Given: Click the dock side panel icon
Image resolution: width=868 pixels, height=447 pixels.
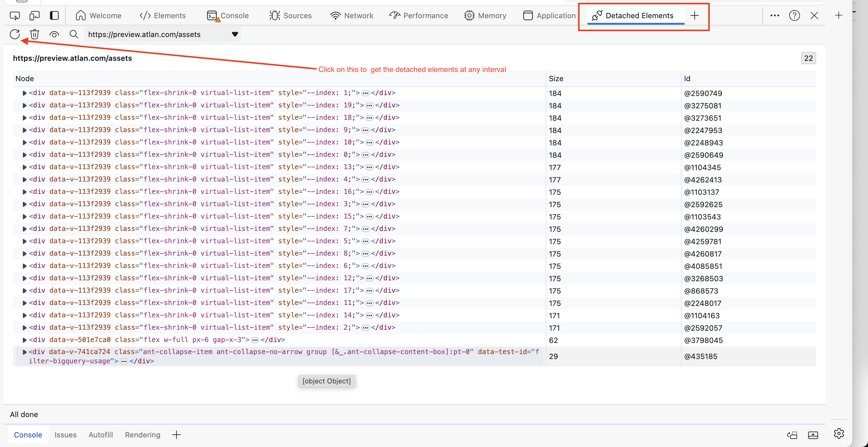Looking at the screenshot, I should [54, 15].
